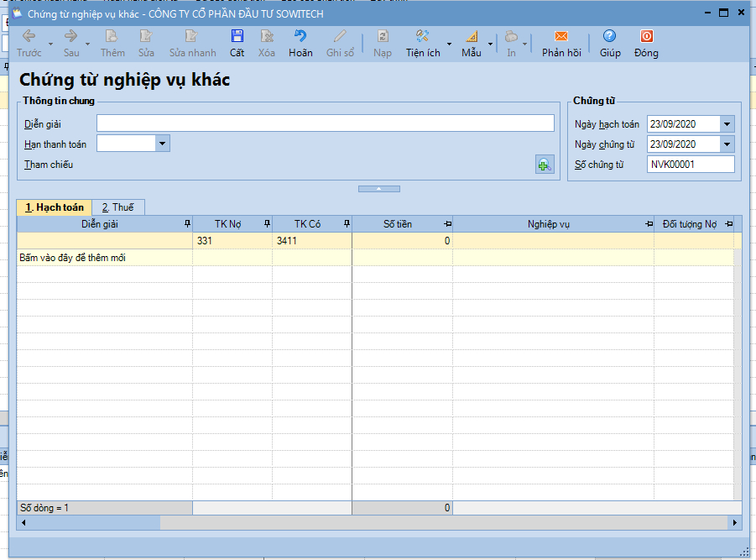
Task: Toggle pin on TK Nợ column
Action: click(x=267, y=224)
